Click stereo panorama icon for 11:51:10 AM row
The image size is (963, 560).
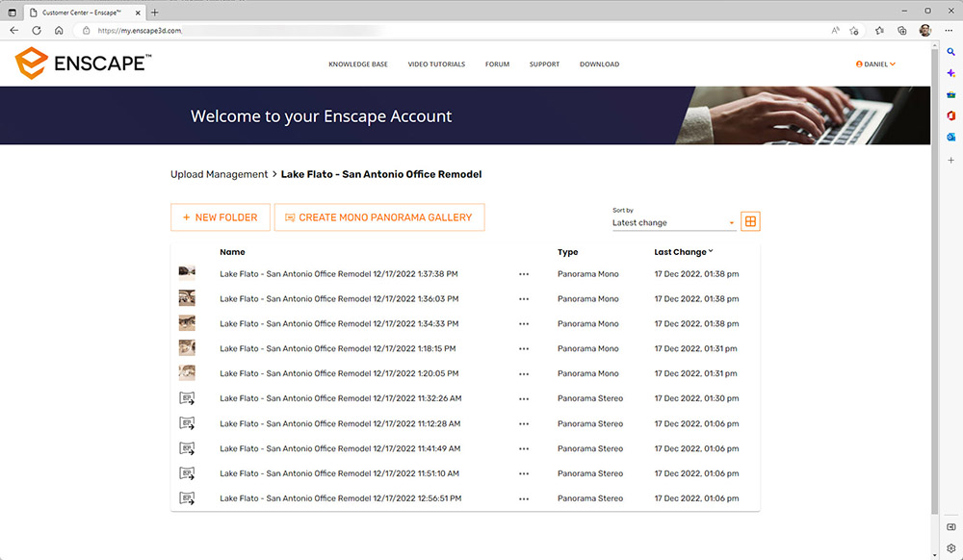click(187, 473)
